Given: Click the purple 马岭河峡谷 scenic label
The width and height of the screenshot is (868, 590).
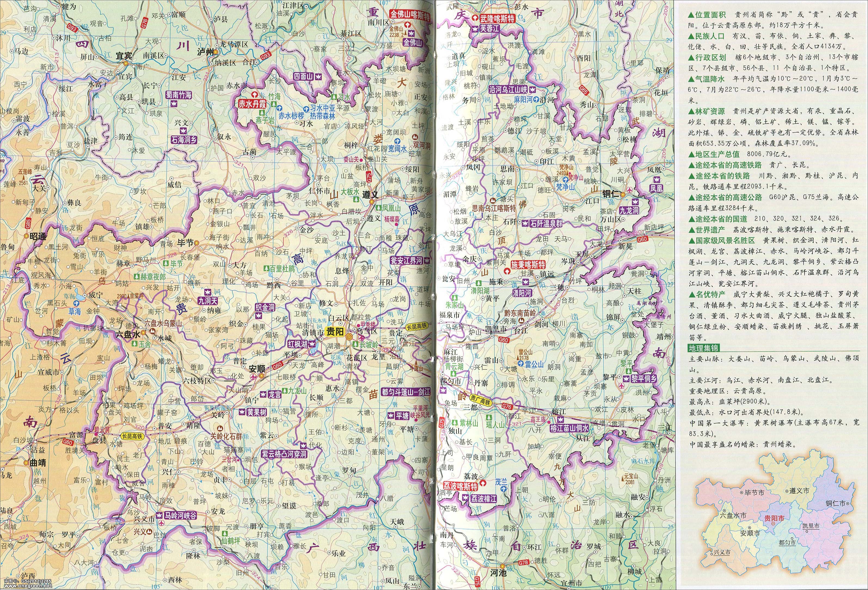Looking at the screenshot, I should click(180, 515).
